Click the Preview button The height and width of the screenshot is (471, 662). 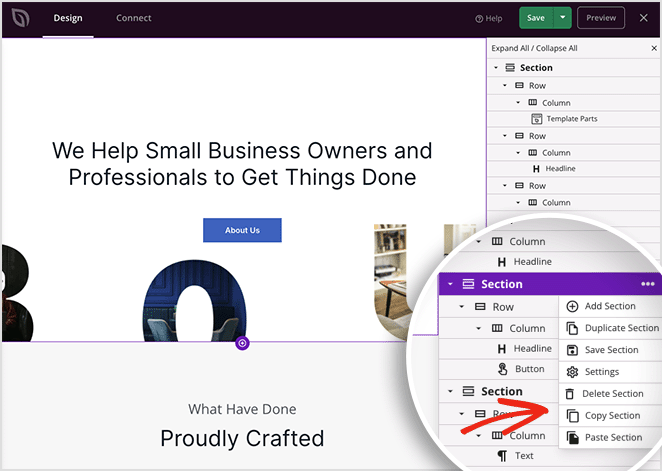601,18
